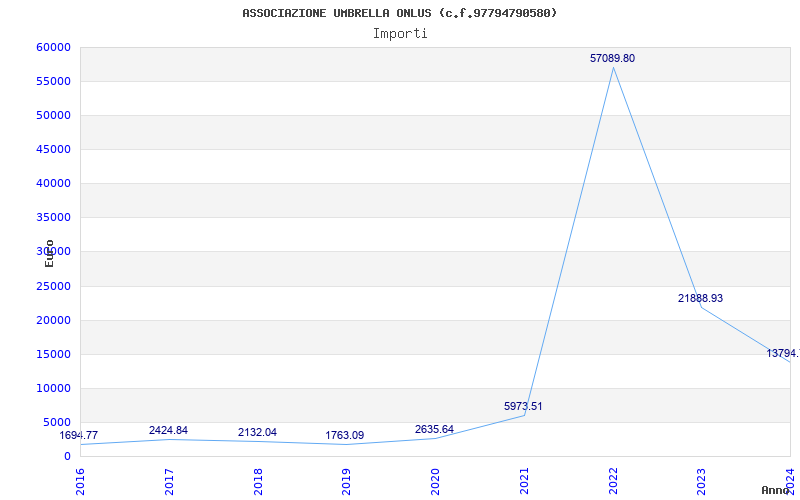Click the 2023 data point on the line

coord(702,307)
